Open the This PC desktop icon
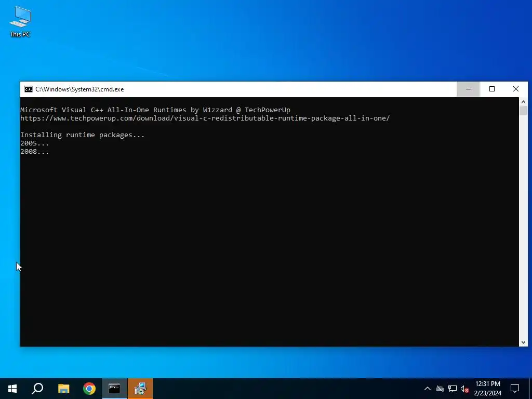 click(x=20, y=22)
